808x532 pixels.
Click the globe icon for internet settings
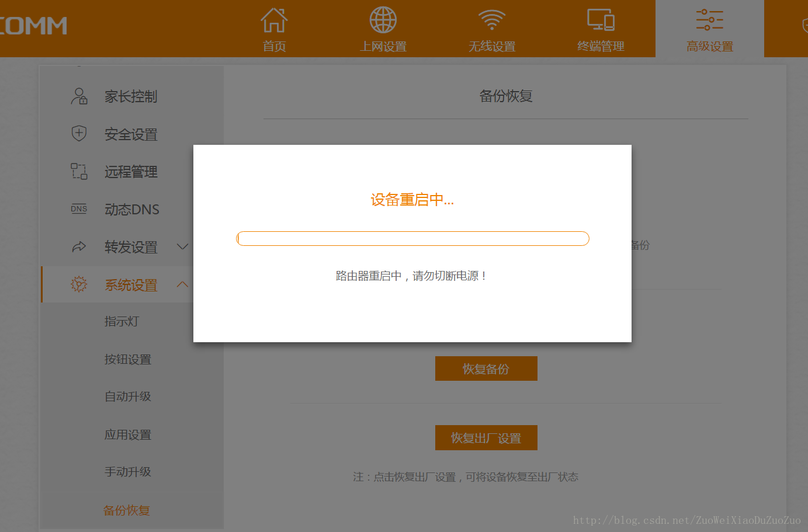pyautogui.click(x=383, y=20)
